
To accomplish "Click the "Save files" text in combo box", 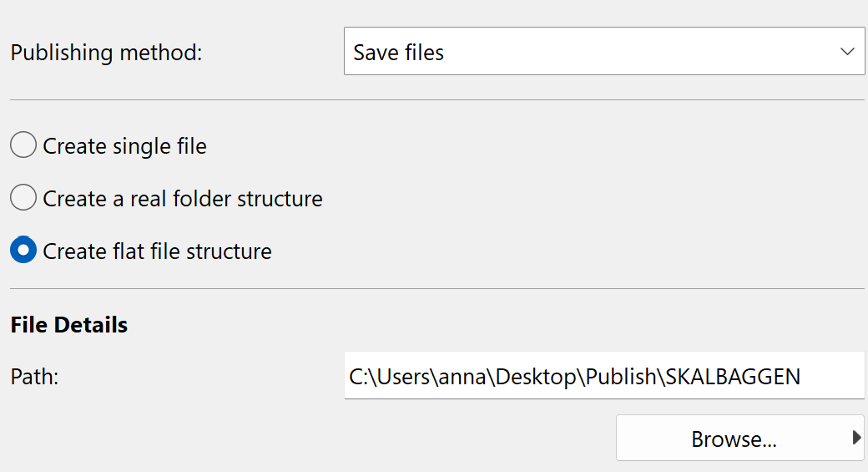I will [398, 53].
